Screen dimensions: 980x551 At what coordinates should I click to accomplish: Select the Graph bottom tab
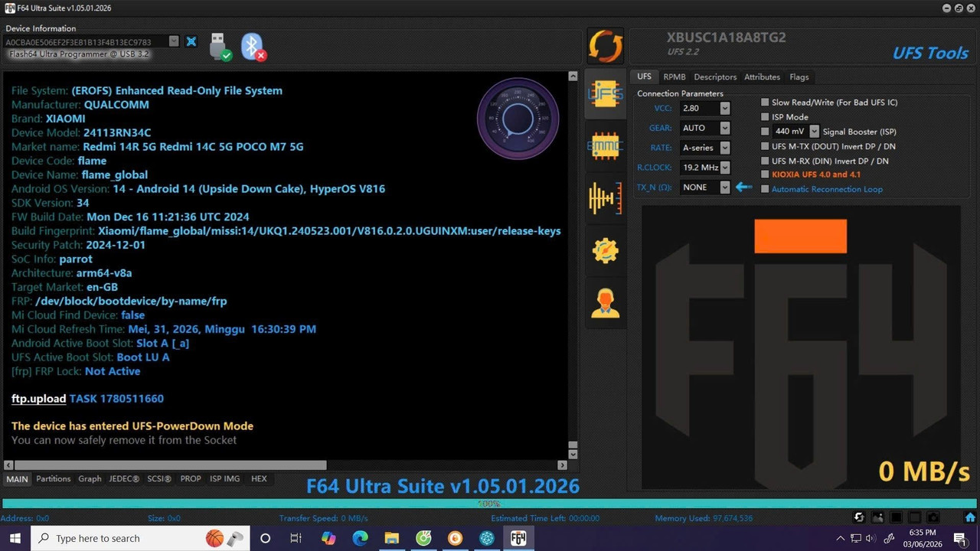click(x=90, y=479)
